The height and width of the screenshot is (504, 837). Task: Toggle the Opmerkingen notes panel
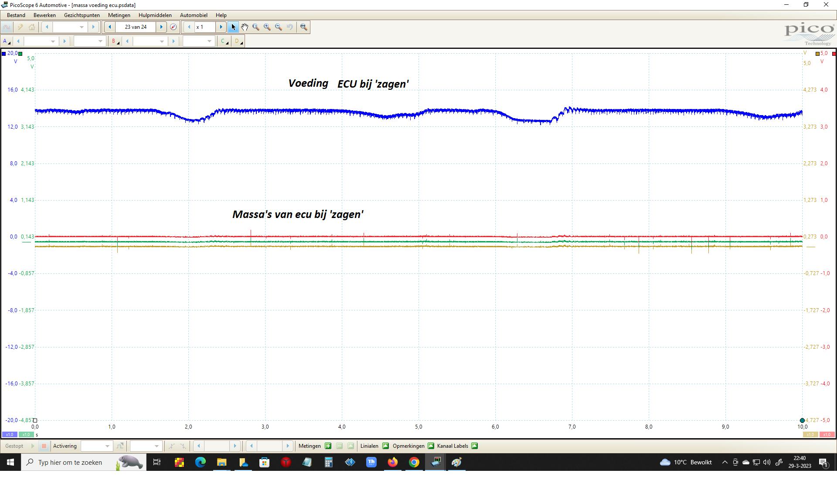click(x=431, y=446)
